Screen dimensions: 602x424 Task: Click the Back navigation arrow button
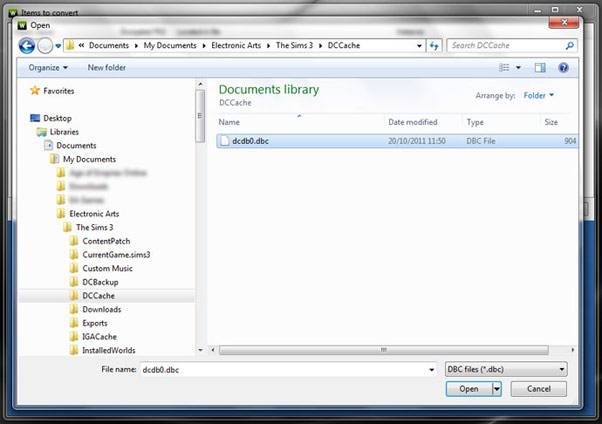tap(27, 46)
